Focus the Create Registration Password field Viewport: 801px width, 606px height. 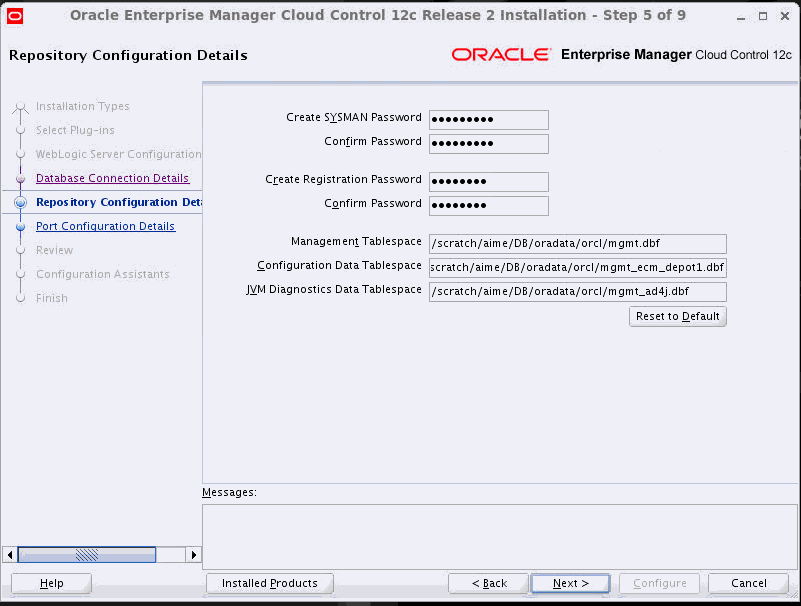489,181
